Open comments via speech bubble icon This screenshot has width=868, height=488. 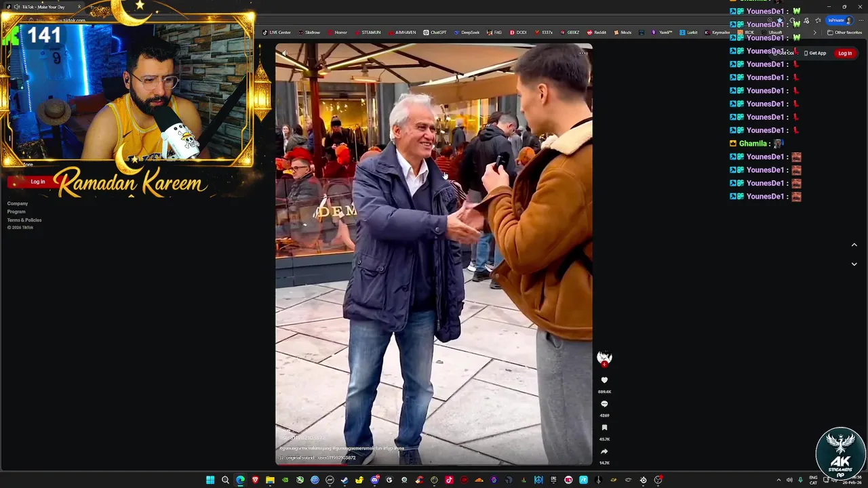click(x=604, y=405)
